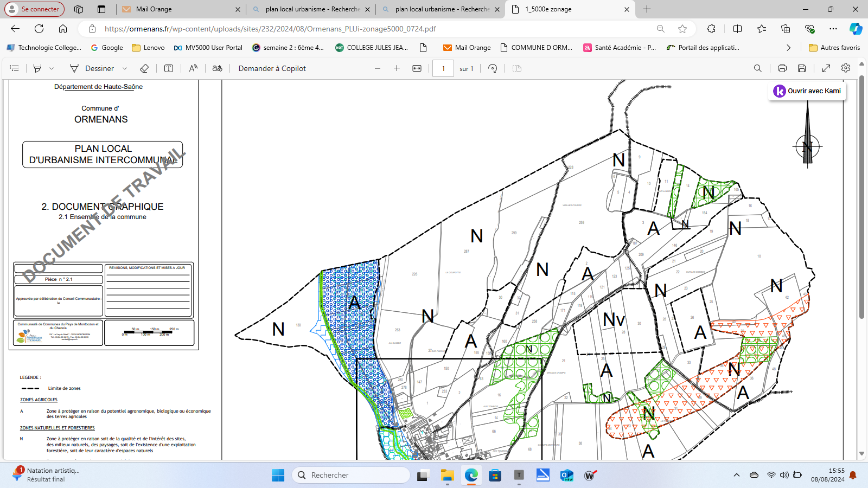This screenshot has width=868, height=488.
Task: Show hidden system tray icons
Action: [x=736, y=475]
